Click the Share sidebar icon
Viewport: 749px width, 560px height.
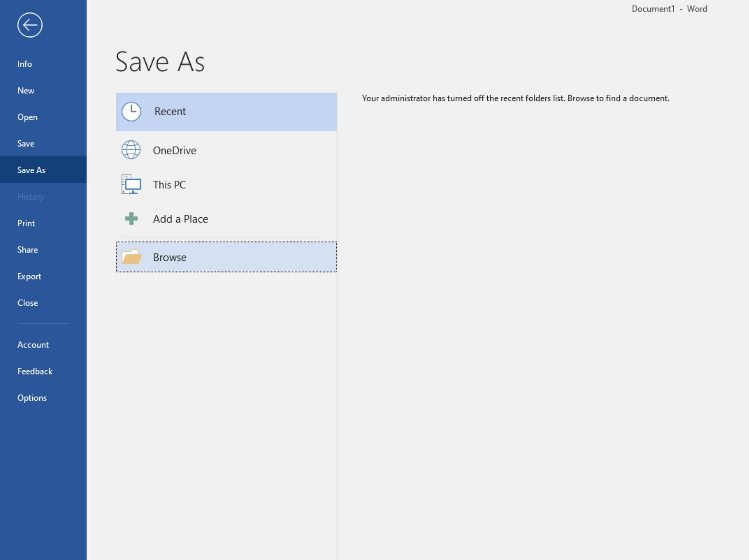click(x=28, y=249)
